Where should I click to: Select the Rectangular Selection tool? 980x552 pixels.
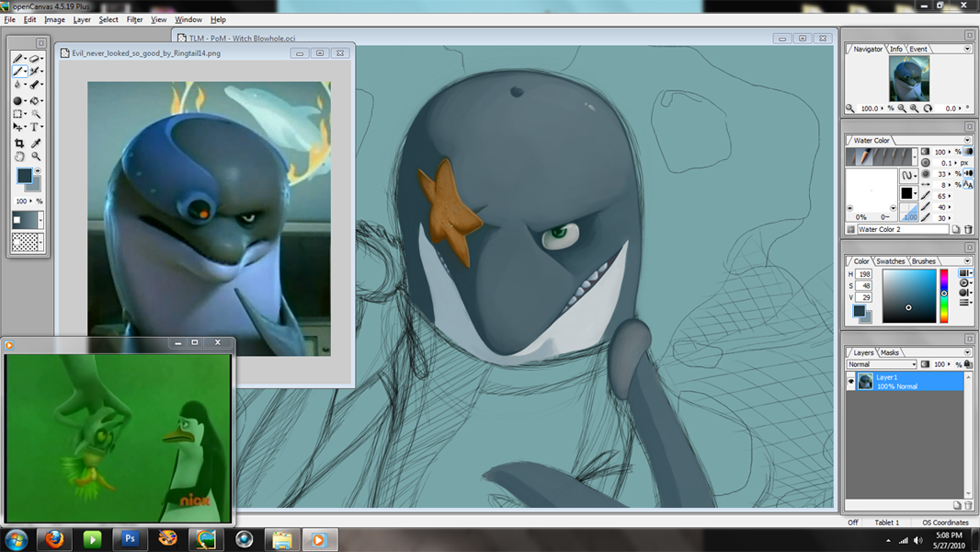tap(18, 114)
